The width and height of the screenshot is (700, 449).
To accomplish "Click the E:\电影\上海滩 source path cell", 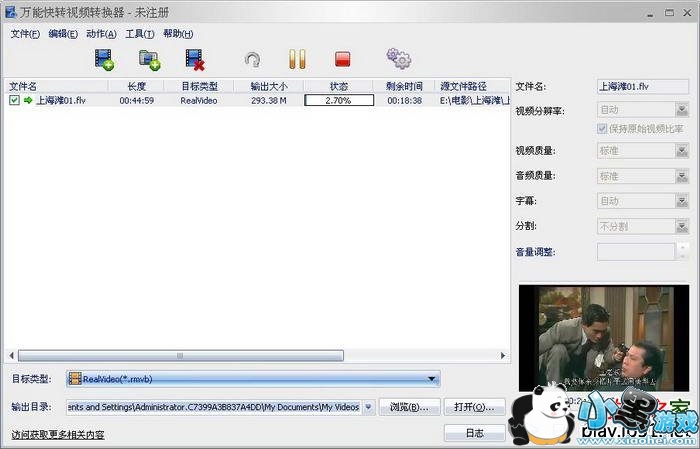I will (x=474, y=100).
